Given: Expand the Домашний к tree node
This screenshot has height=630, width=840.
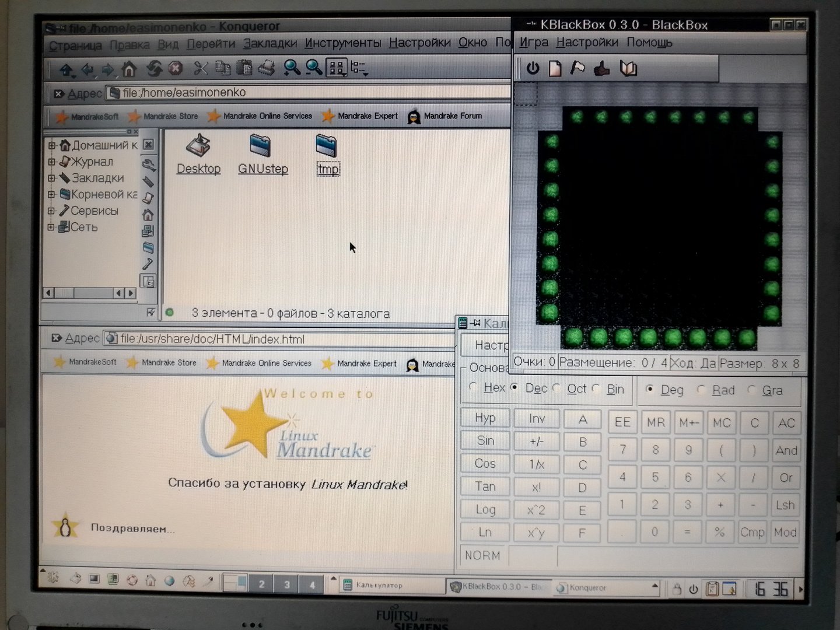Looking at the screenshot, I should 52,145.
